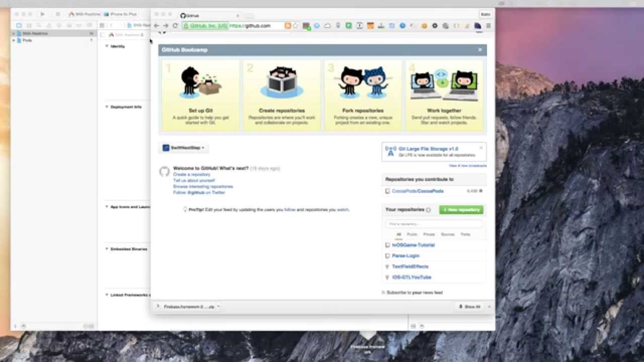Run the Xcode project with Play button
This screenshot has height=362, width=644.
(42, 14)
